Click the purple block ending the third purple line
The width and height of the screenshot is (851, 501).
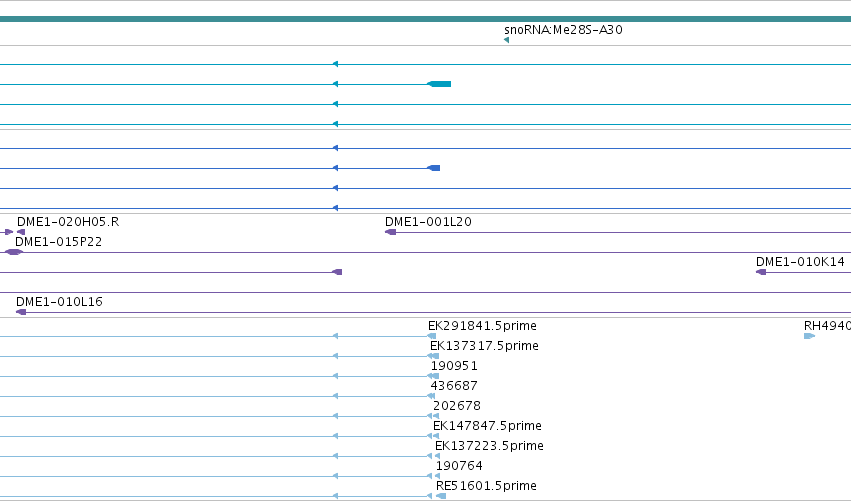click(337, 272)
